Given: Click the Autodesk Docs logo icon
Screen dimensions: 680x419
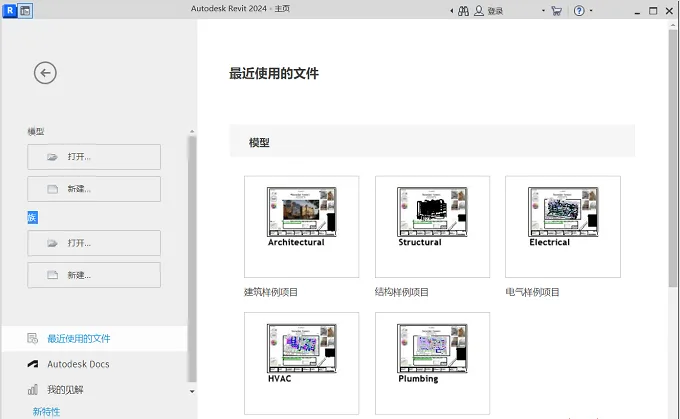Looking at the screenshot, I should click(33, 364).
